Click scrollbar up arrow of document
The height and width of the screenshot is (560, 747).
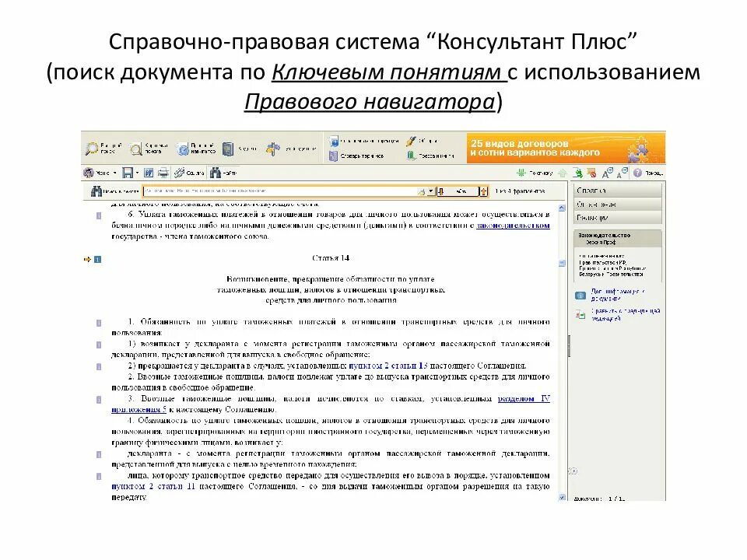[x=562, y=208]
